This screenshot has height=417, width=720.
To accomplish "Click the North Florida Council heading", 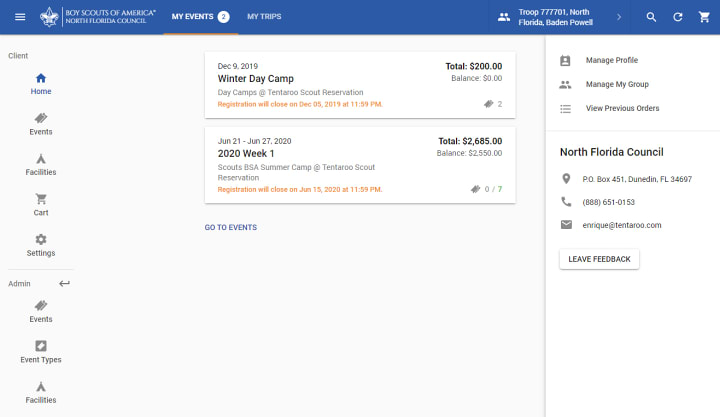I will click(611, 152).
